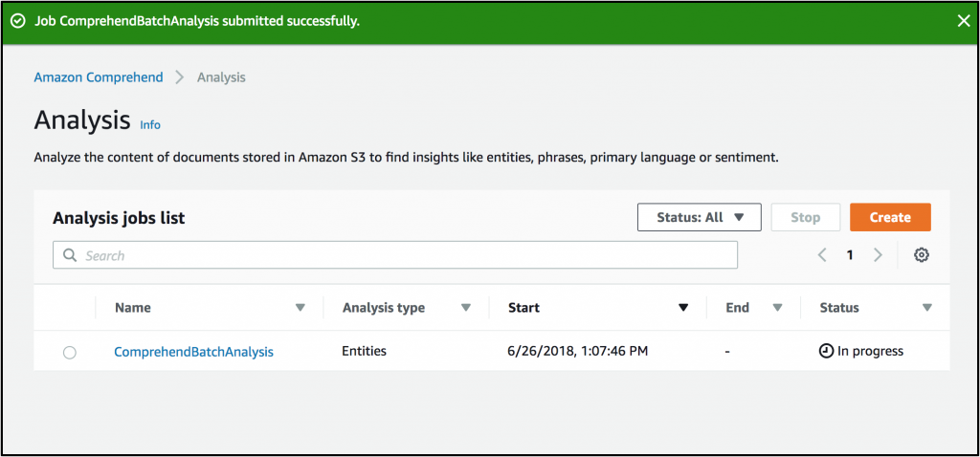Screen dimensions: 980x457
Task: Go to previous page arrow
Action: 822,255
